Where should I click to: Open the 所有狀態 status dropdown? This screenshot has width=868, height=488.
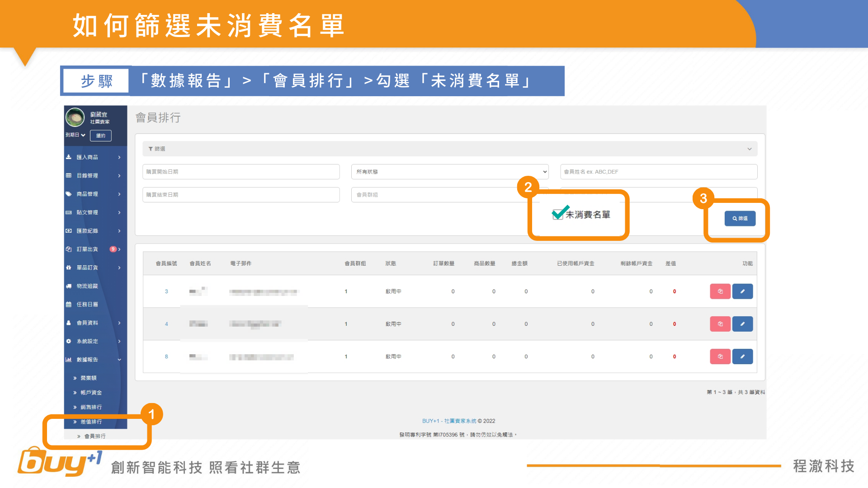(449, 172)
